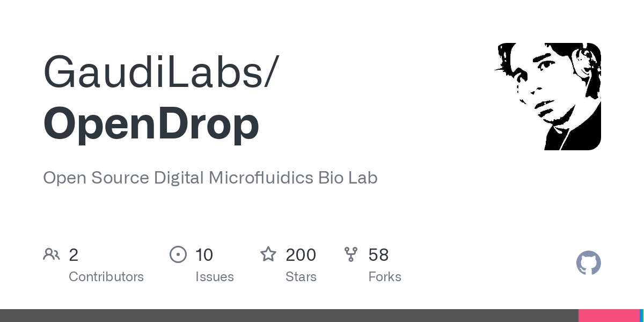Click the Stars label
644x322 pixels.
[x=301, y=277]
